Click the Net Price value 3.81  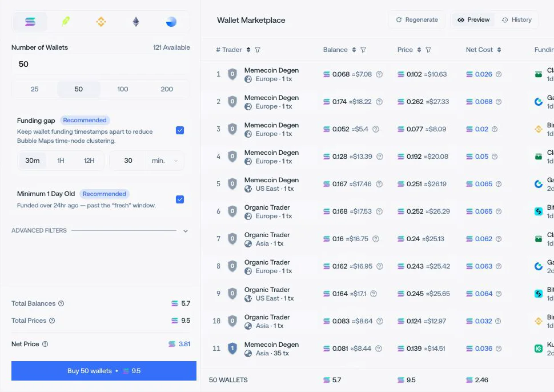[x=184, y=344]
